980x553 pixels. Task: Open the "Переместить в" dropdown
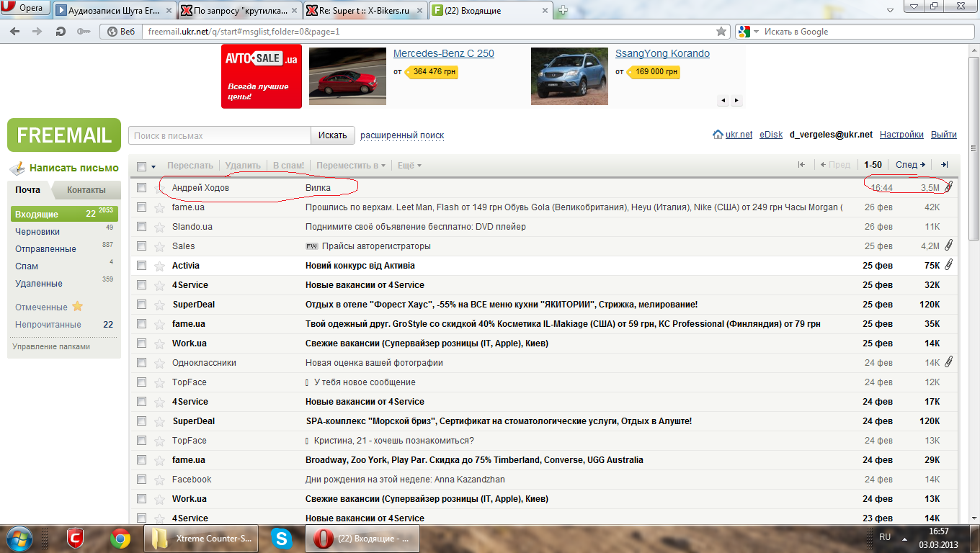point(351,166)
